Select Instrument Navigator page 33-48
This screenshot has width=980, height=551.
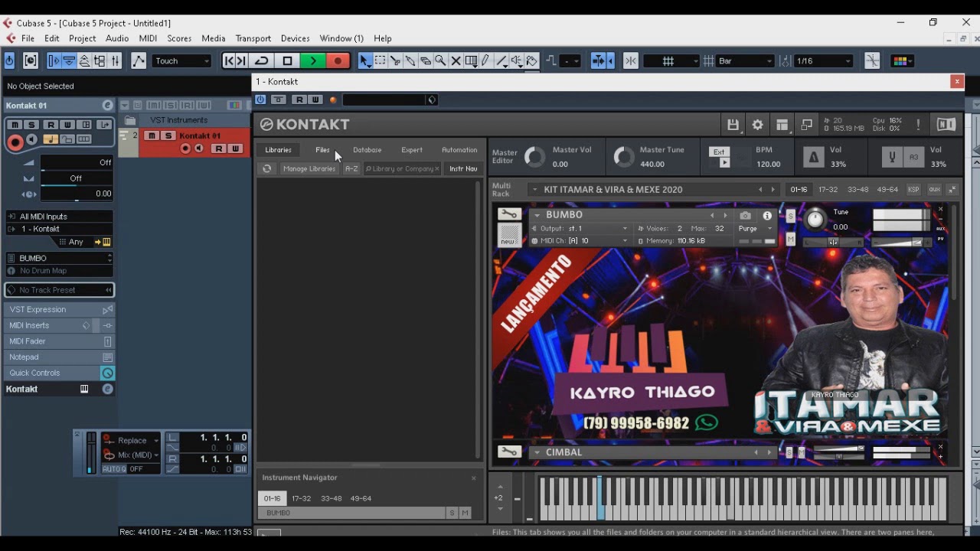tap(332, 498)
